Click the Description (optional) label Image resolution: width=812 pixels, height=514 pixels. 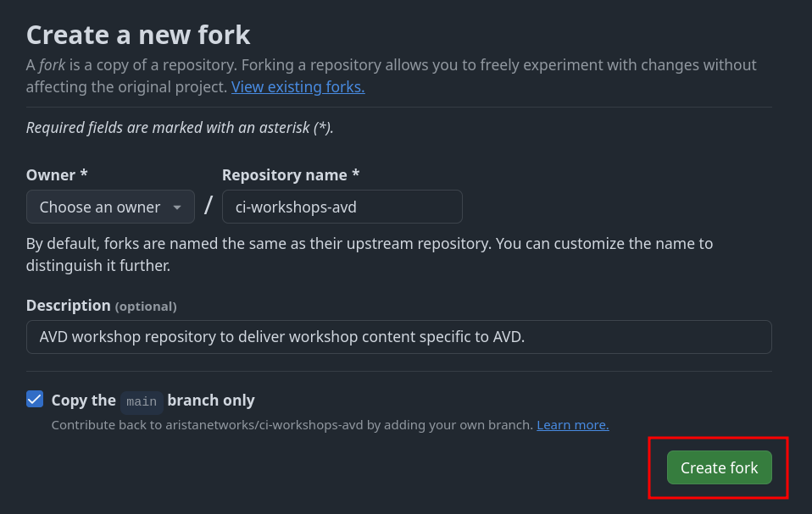click(x=102, y=306)
